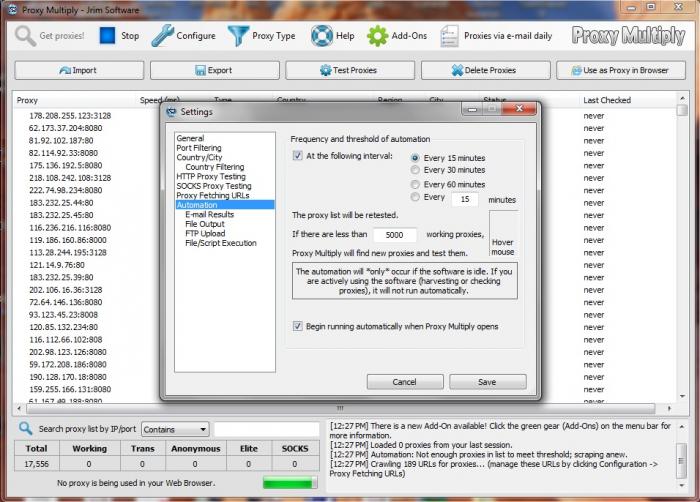Select Automation in the settings tree
700x502 pixels.
[x=225, y=205]
